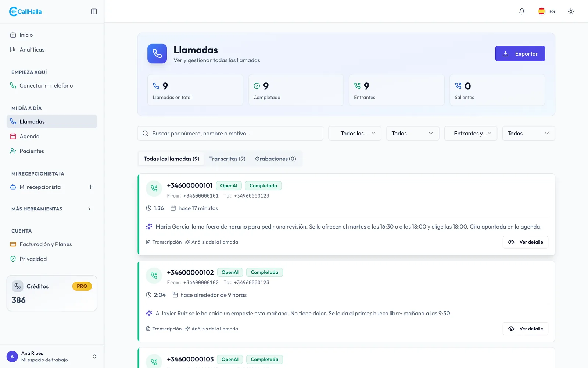Screen dimensions: 588x368
Task: Switch to the Transcritas (9) tab
Action: pyautogui.click(x=227, y=159)
